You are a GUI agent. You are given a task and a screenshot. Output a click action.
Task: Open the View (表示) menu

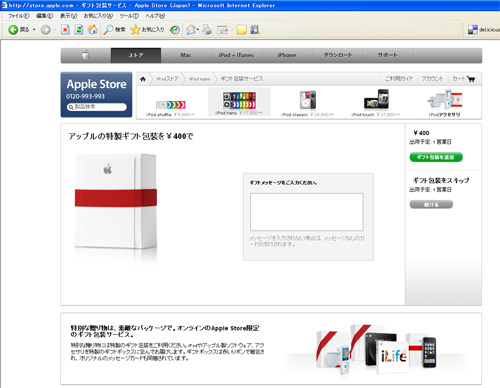click(x=68, y=16)
